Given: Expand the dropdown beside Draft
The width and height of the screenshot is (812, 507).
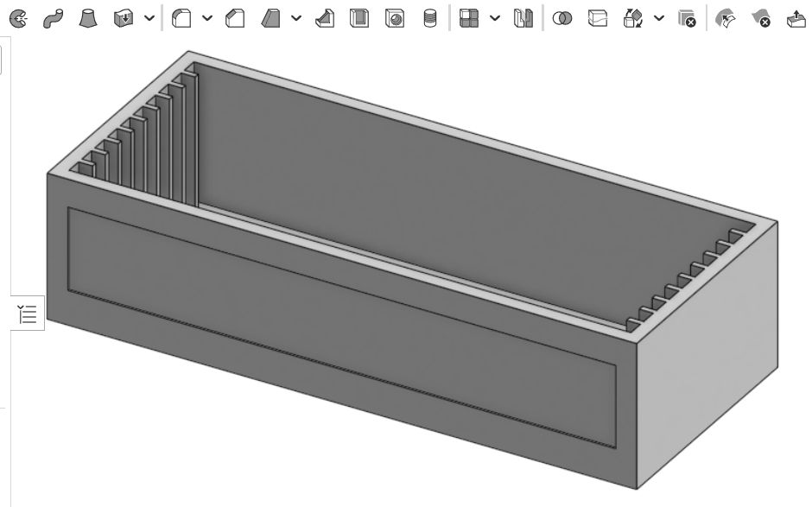Looking at the screenshot, I should point(296,19).
